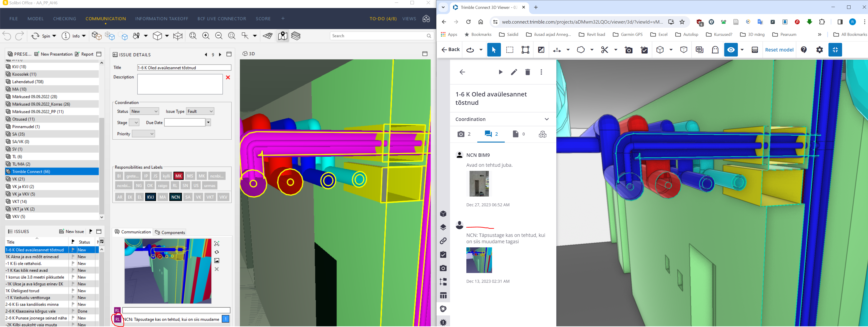This screenshot has height=327, width=868.
Task: Switch to the Components tab in issue details
Action: tap(170, 232)
